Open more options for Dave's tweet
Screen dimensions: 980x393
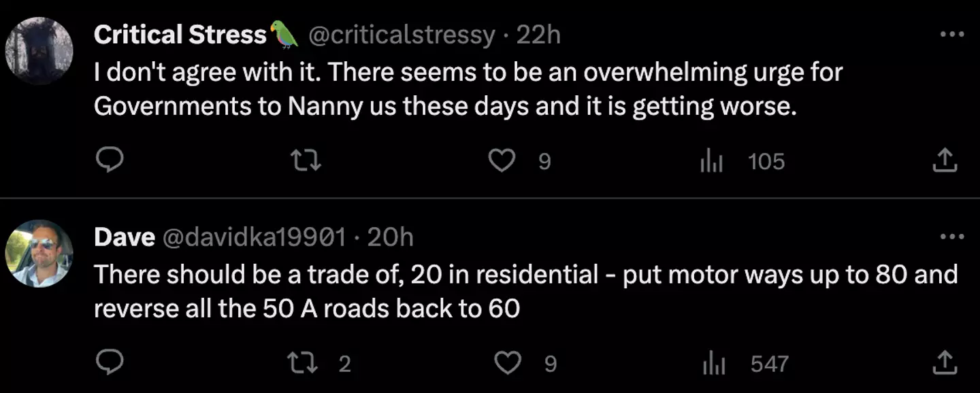tap(951, 237)
